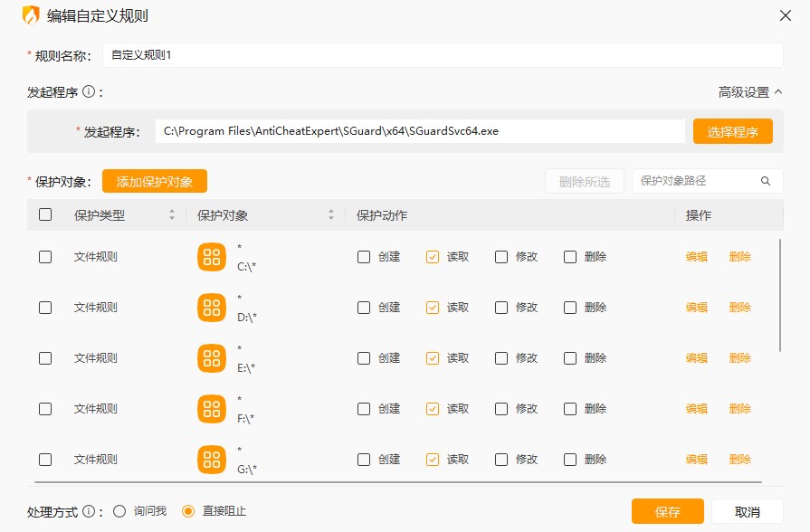Collapse the 高级设置 section

pos(750,92)
